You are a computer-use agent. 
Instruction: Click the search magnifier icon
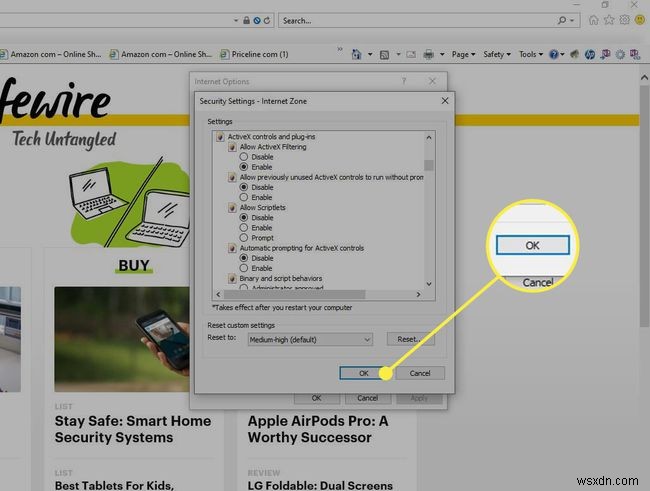click(562, 20)
